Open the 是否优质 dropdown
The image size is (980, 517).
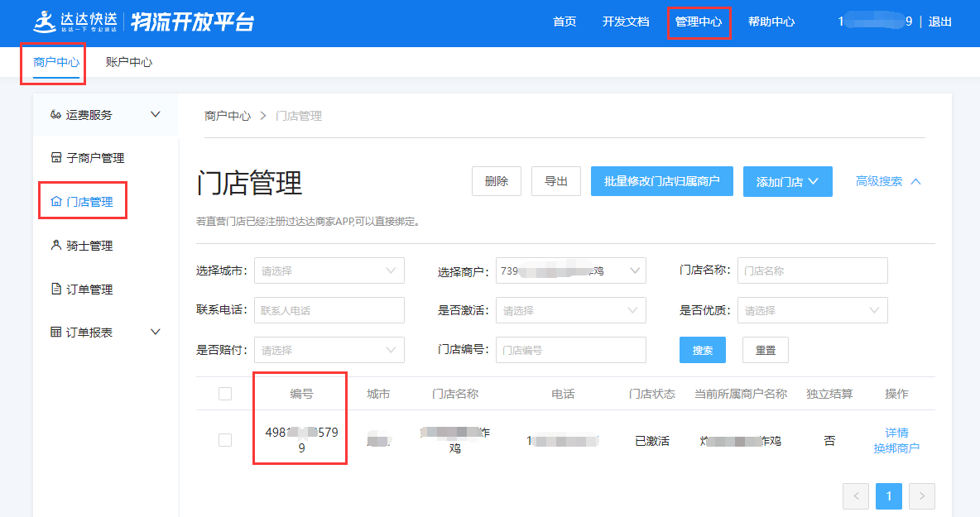(813, 310)
